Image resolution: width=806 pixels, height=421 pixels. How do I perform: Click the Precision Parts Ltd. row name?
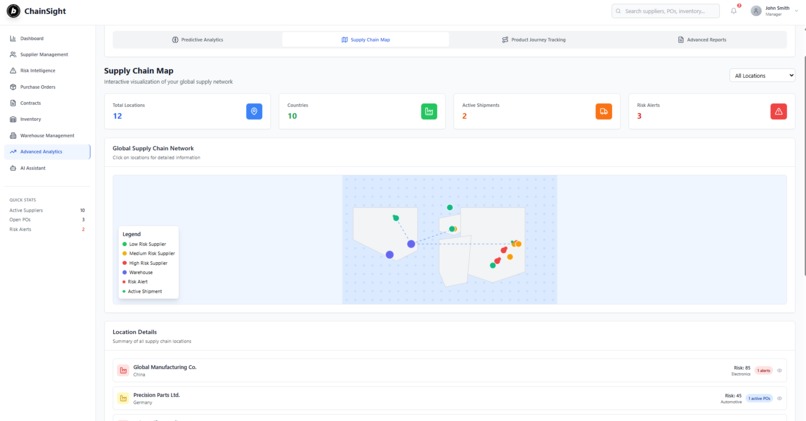156,395
